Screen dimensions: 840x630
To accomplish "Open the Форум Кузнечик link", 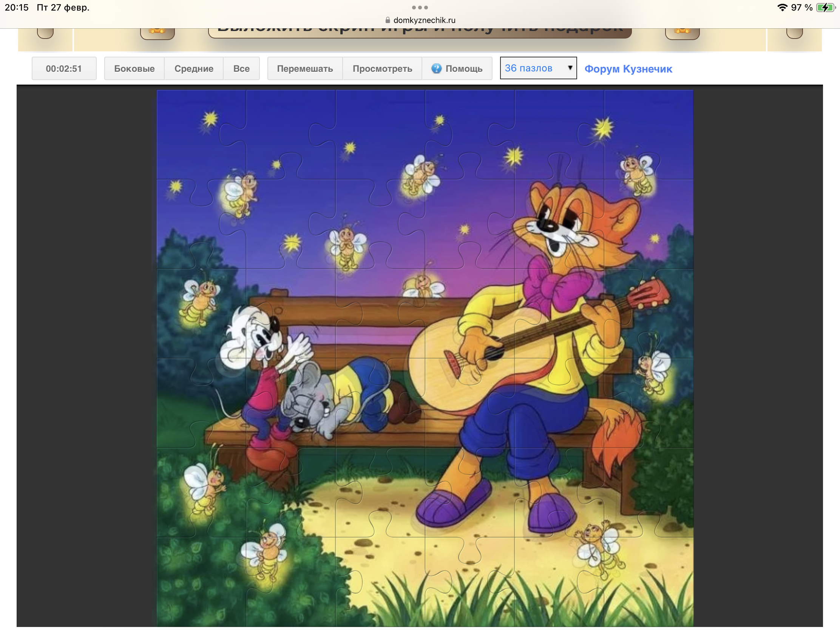I will click(628, 69).
